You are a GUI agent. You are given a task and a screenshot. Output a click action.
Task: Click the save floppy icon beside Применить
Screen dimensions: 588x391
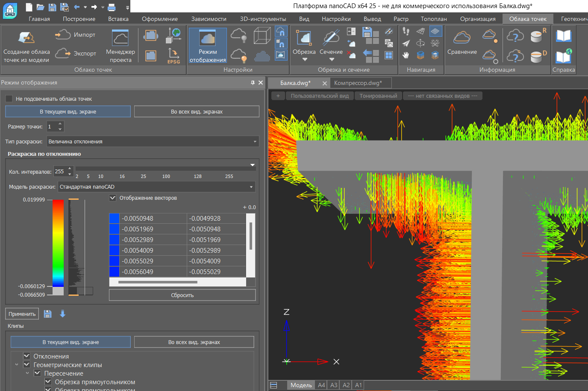[x=48, y=314]
